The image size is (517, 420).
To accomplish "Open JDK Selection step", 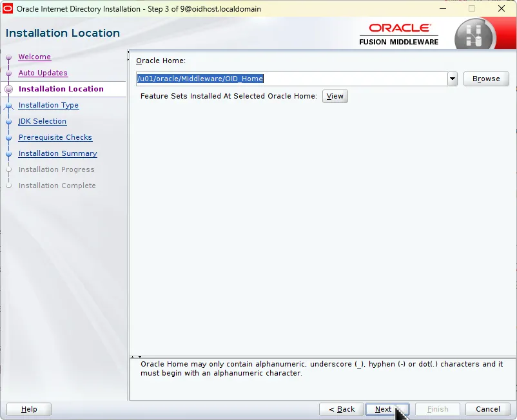I will (x=42, y=121).
